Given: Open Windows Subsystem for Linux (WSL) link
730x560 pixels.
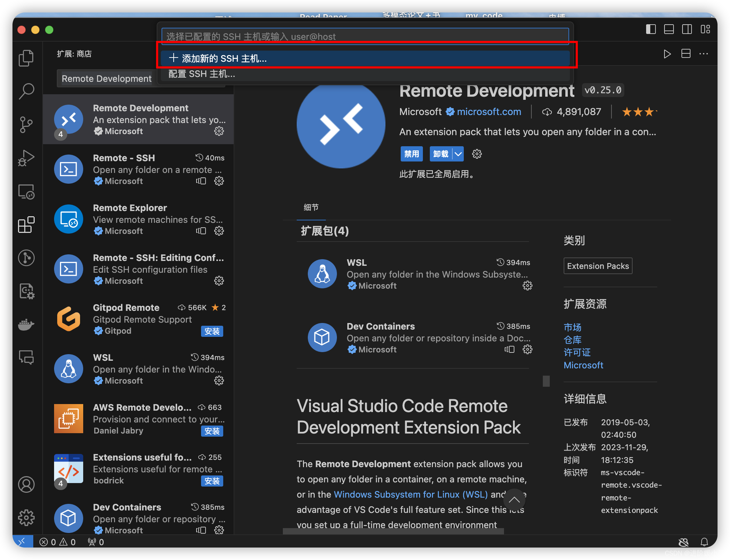Looking at the screenshot, I should coord(410,495).
